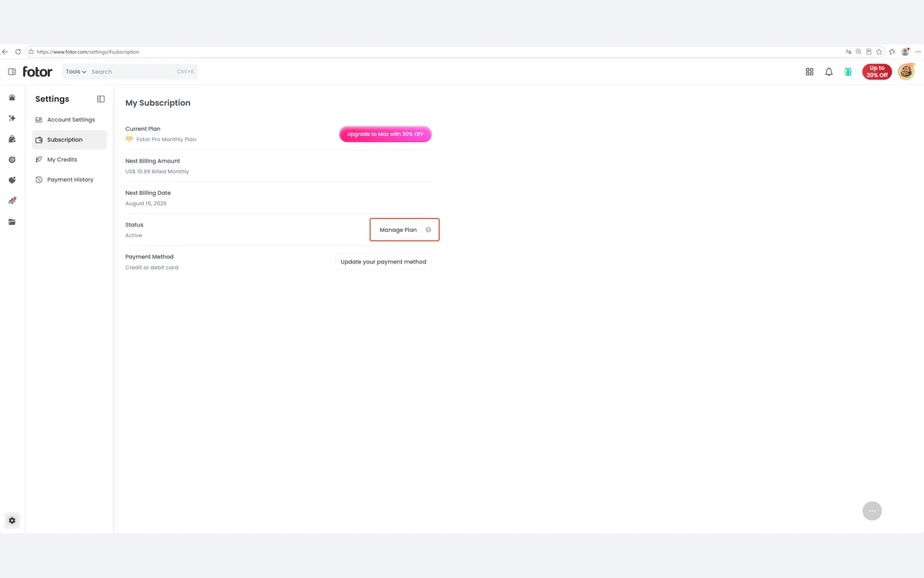Screen dimensions: 924x578
Task: Open the browser three-dot menu
Action: click(918, 52)
